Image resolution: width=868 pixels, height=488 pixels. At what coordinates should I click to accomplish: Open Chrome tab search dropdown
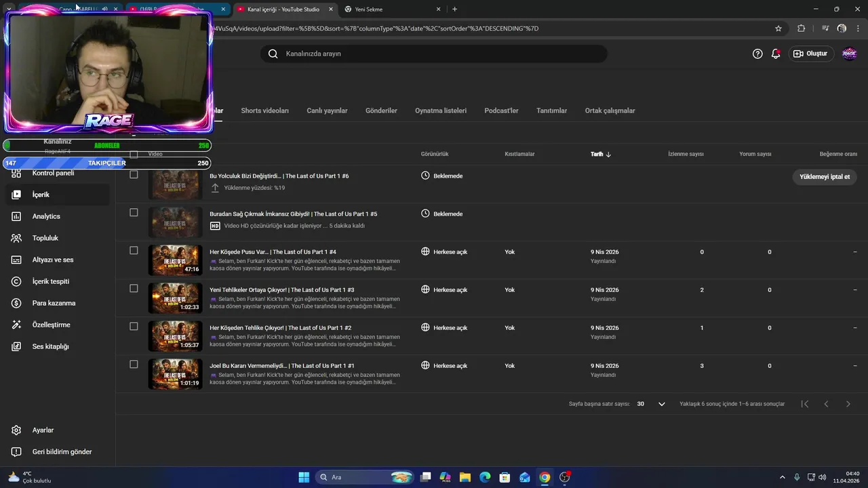pyautogui.click(x=9, y=9)
